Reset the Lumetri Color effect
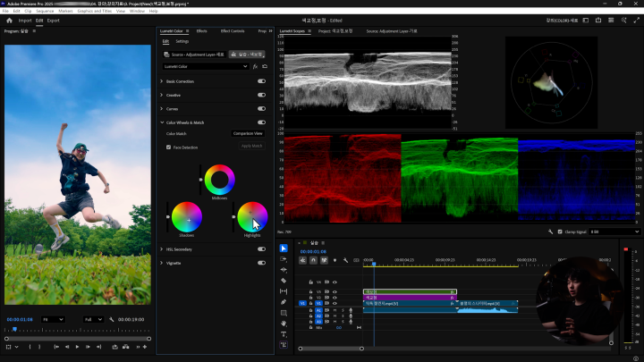Screen dimensions: 644x362 click(263, 66)
